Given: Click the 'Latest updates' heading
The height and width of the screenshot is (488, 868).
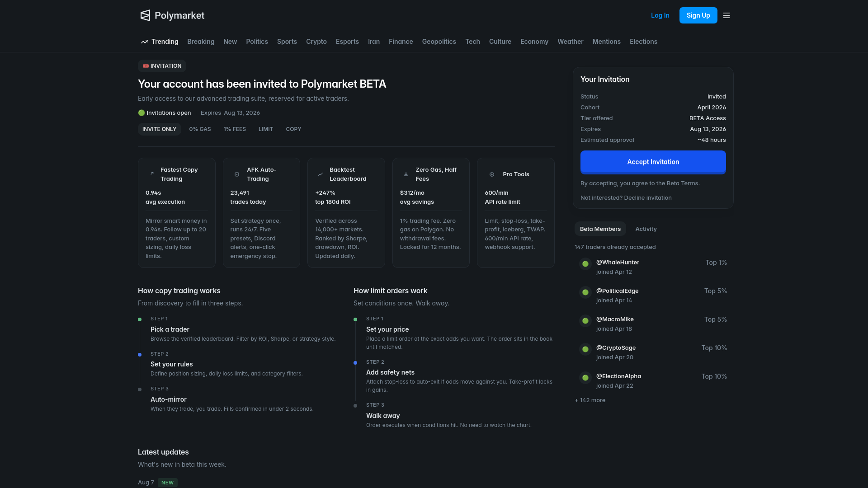Looking at the screenshot, I should (x=163, y=452).
